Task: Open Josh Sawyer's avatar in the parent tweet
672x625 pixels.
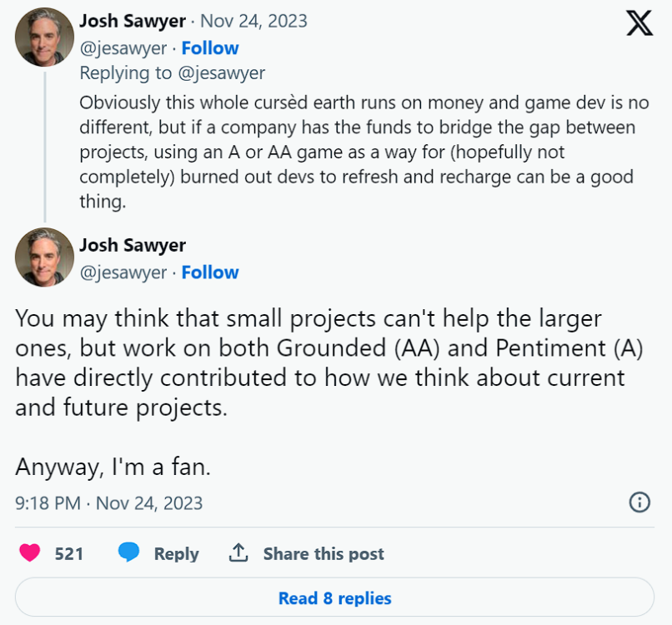Action: [x=44, y=37]
